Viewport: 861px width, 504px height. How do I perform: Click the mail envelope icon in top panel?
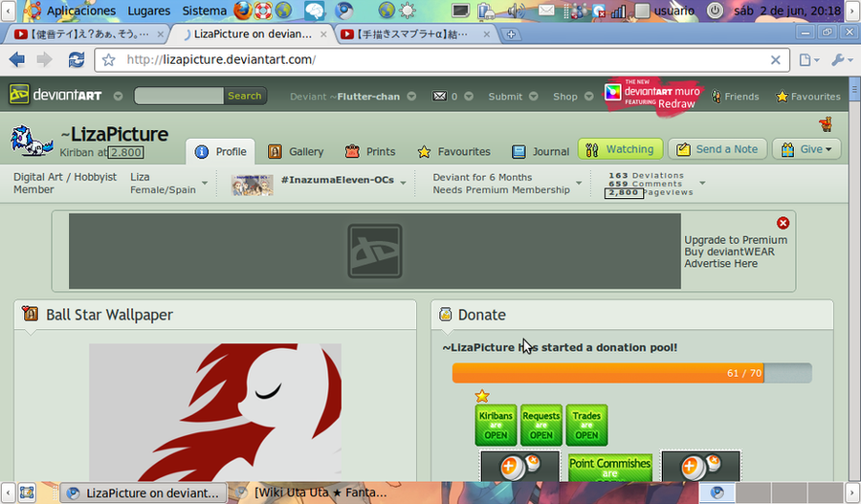pos(546,11)
